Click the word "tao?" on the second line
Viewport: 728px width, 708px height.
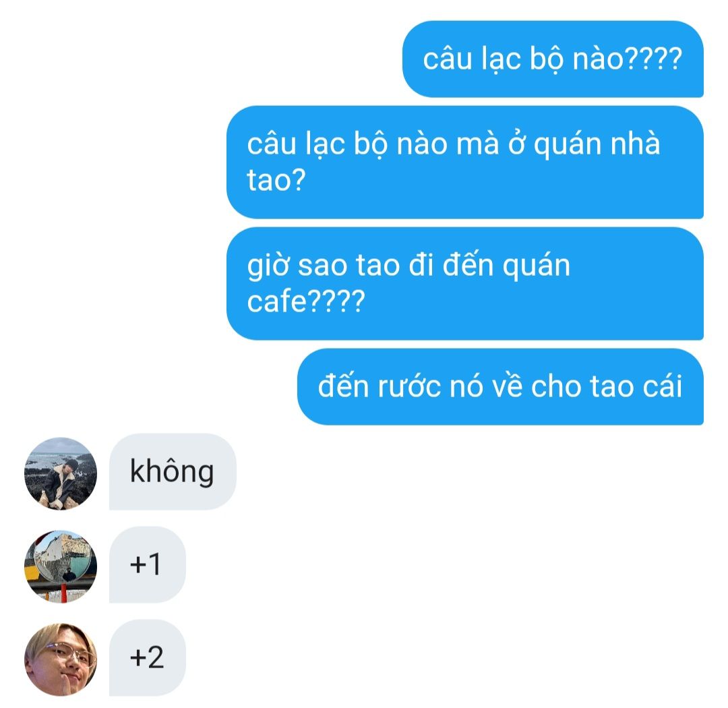click(276, 180)
